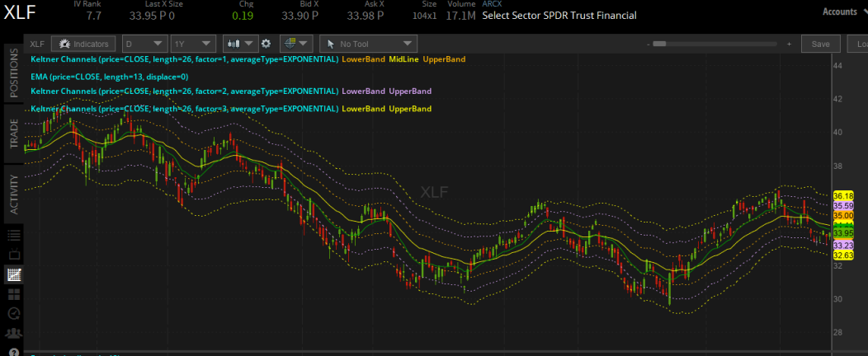868x356 pixels.
Task: Switch to the POSITIONS side tab
Action: click(14, 73)
